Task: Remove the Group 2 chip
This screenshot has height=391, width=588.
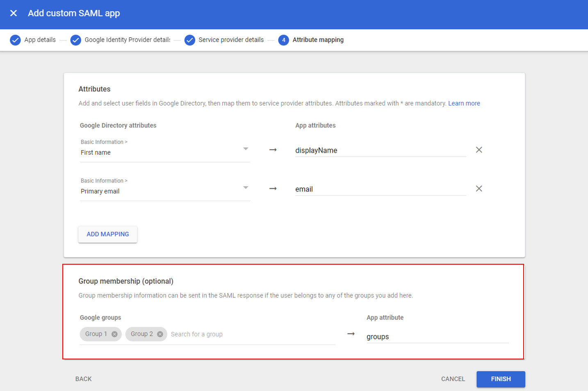Action: (160, 334)
